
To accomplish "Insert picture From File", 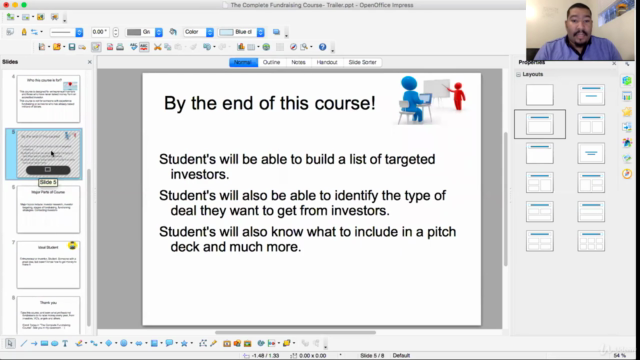I will click(x=237, y=343).
